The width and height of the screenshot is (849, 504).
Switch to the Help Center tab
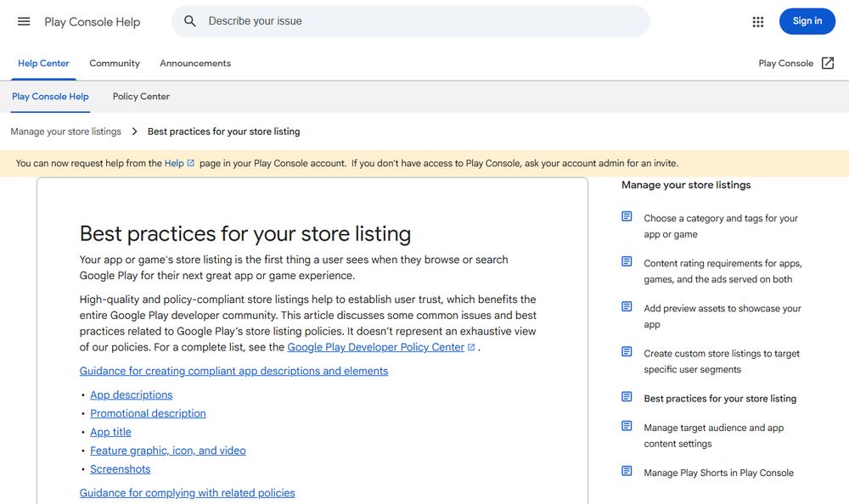[43, 64]
